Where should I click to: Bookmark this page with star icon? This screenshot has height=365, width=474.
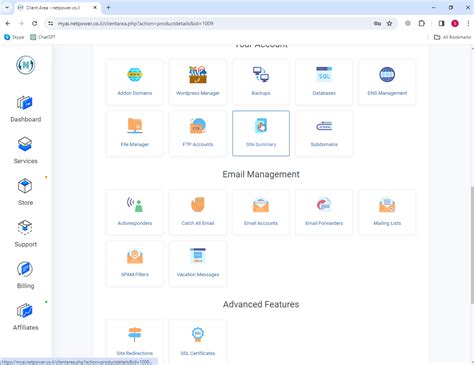389,23
